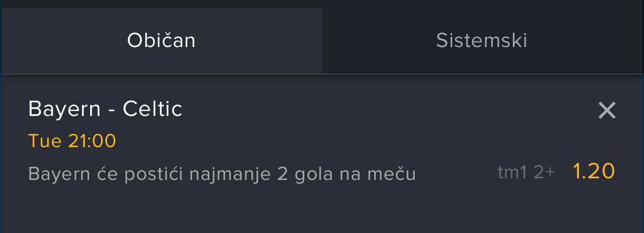Choose the regular (Običan) ticket type
This screenshot has width=644, height=233.
161,40
